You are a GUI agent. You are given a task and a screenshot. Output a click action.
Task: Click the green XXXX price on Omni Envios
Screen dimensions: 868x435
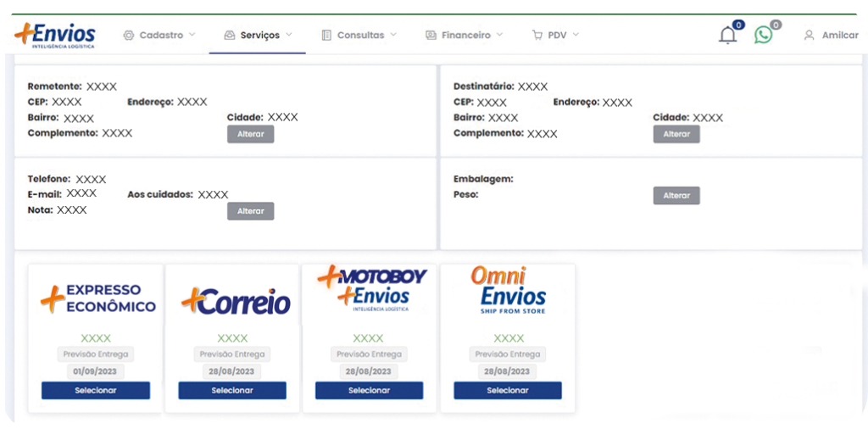coord(509,338)
